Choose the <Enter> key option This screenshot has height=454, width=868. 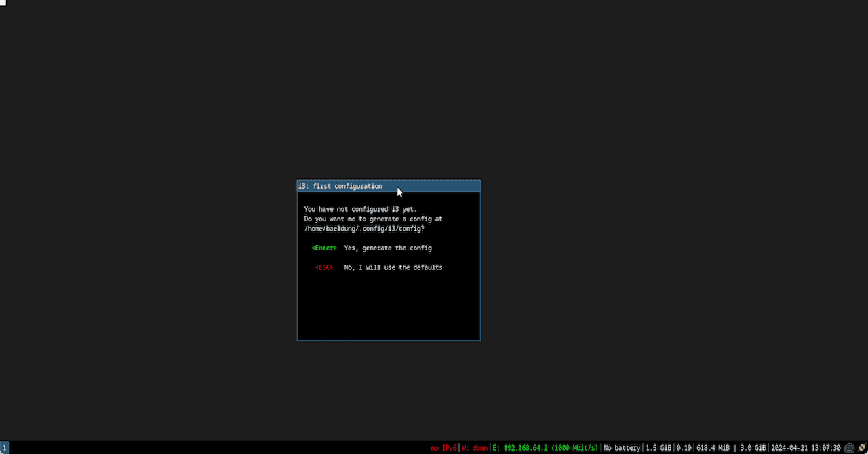[324, 248]
